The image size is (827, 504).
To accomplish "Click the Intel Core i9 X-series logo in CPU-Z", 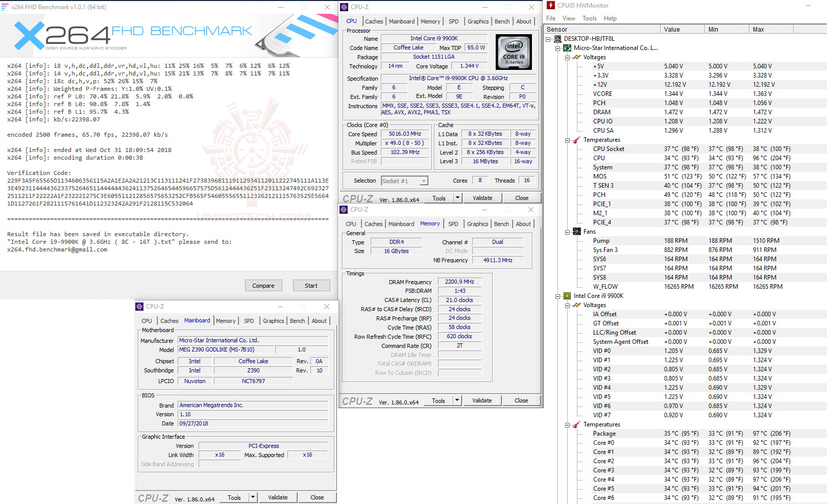I will [x=513, y=52].
